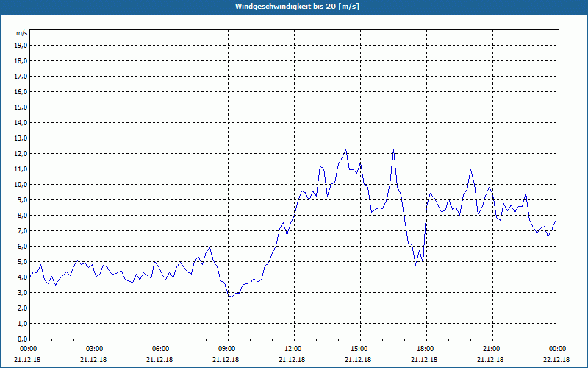Click the "21.12.18" date under 18:00
This screenshot has height=368, width=588.
[424, 360]
